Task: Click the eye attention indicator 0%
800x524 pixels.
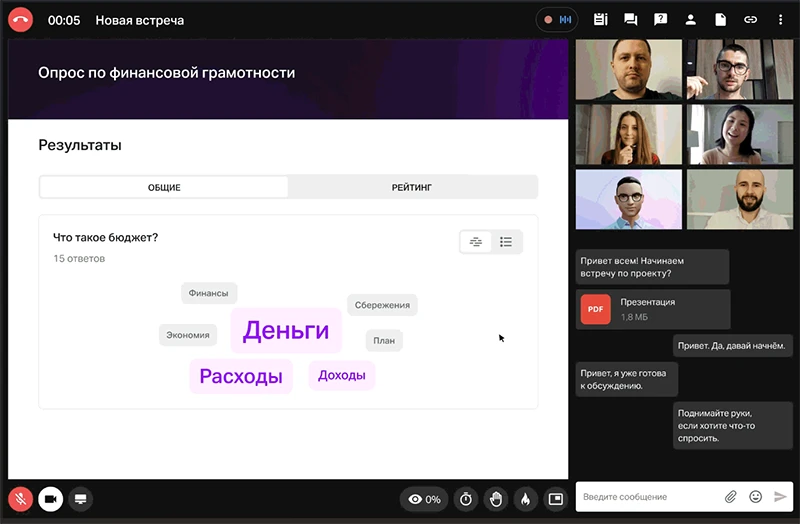Action: tap(423, 499)
